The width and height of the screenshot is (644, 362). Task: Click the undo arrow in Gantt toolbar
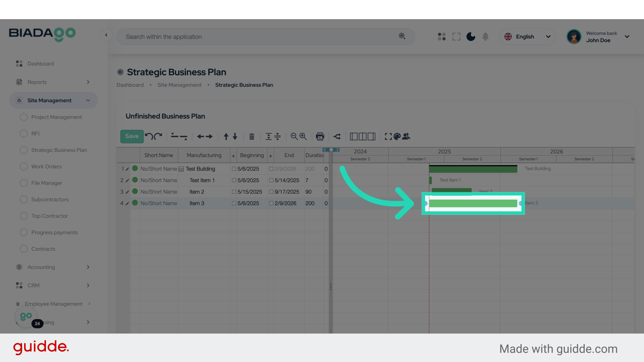[x=149, y=136]
